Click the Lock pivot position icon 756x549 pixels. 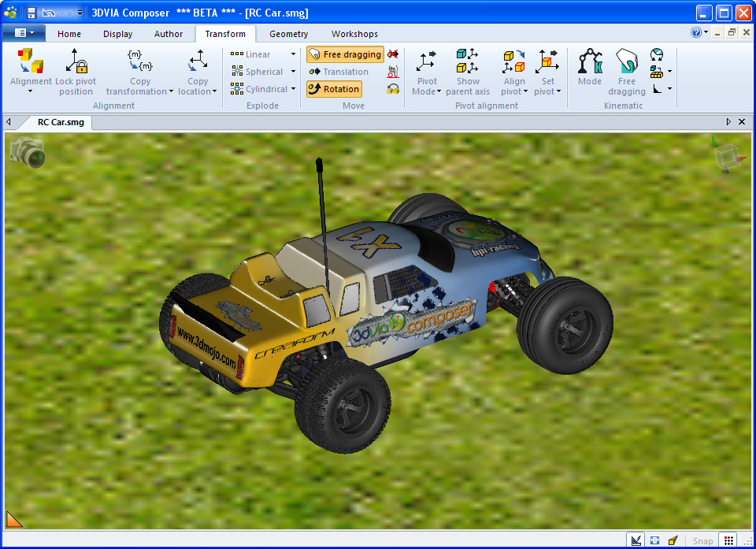tap(76, 61)
